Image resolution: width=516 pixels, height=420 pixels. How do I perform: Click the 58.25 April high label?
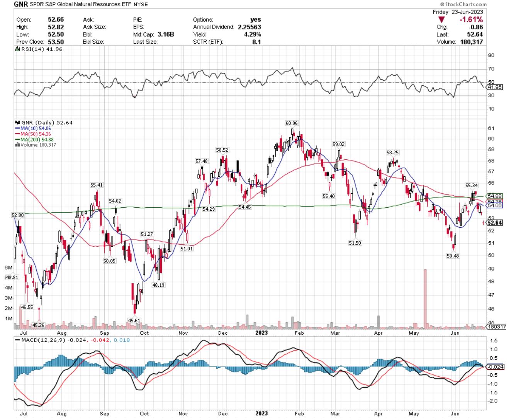coord(393,152)
